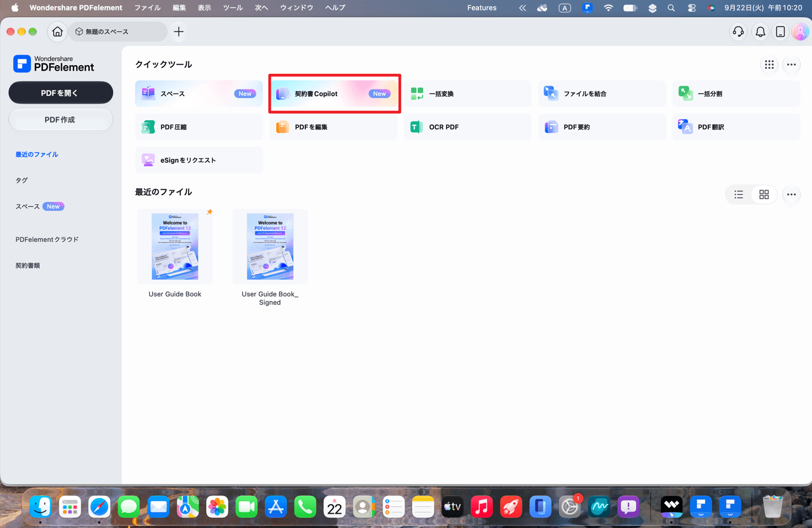Open the user account avatar
812x528 pixels.
800,32
